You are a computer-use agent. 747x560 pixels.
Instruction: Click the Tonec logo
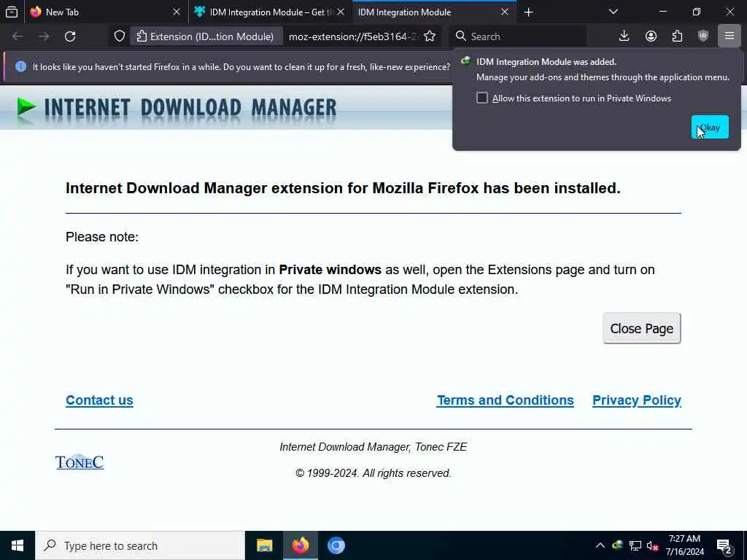point(80,462)
